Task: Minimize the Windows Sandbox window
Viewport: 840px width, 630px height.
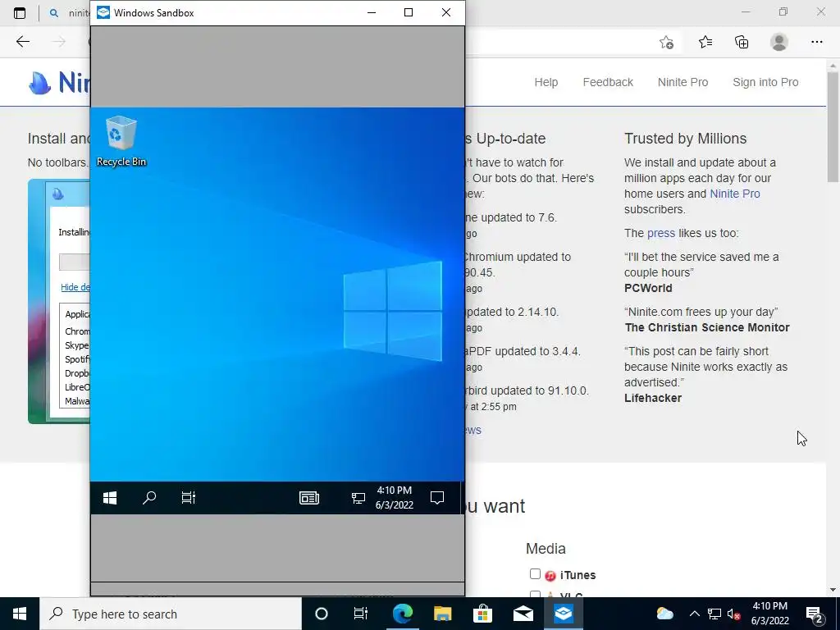Action: coord(372,12)
